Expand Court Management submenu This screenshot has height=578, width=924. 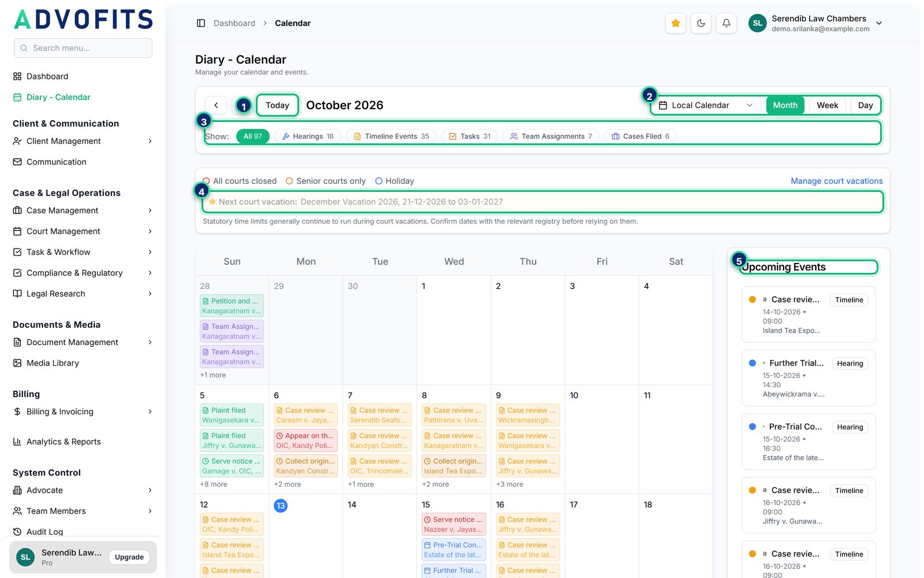point(83,231)
